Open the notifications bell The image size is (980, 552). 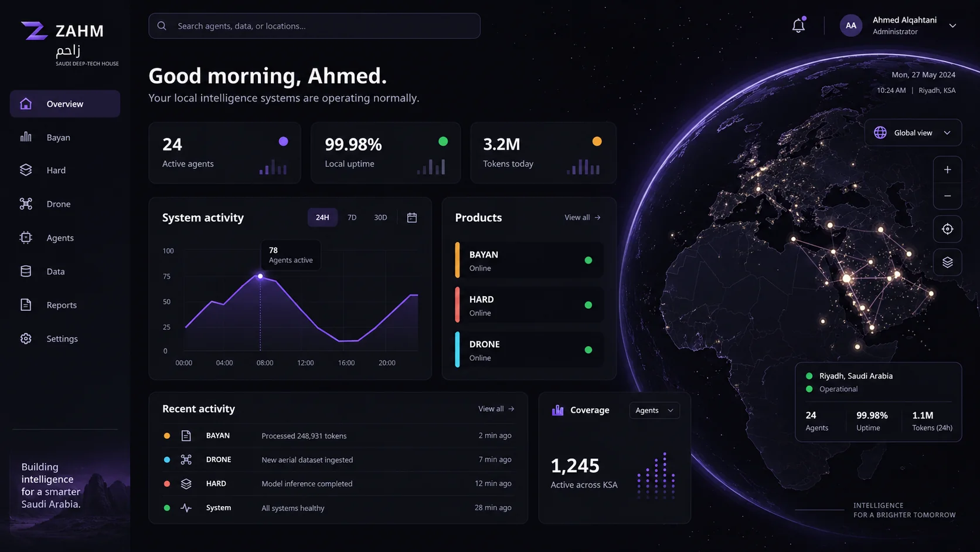coord(798,25)
